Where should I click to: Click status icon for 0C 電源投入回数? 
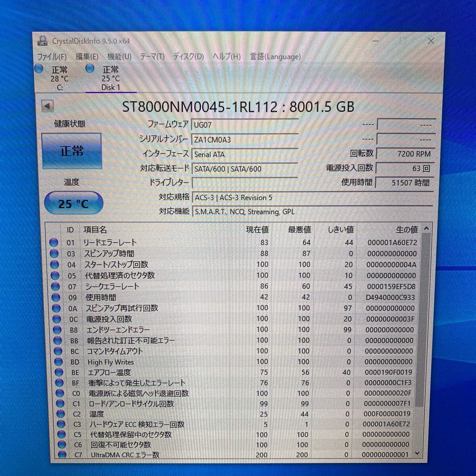tap(56, 319)
